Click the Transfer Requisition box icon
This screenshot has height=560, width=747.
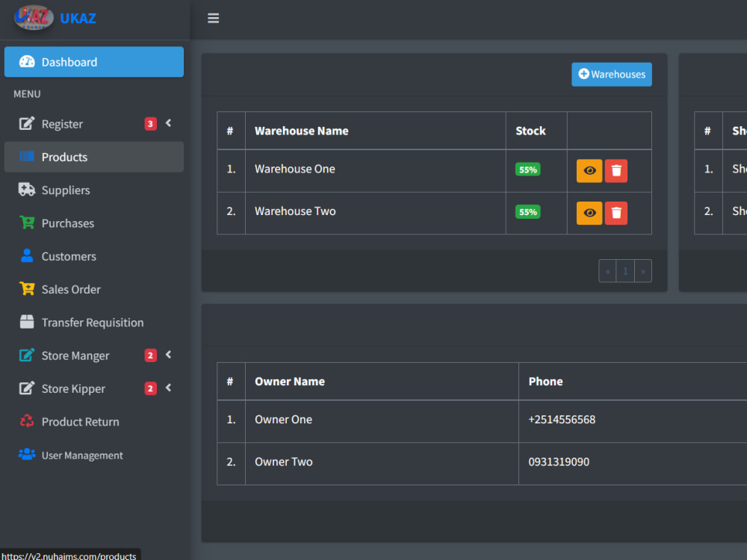click(27, 322)
